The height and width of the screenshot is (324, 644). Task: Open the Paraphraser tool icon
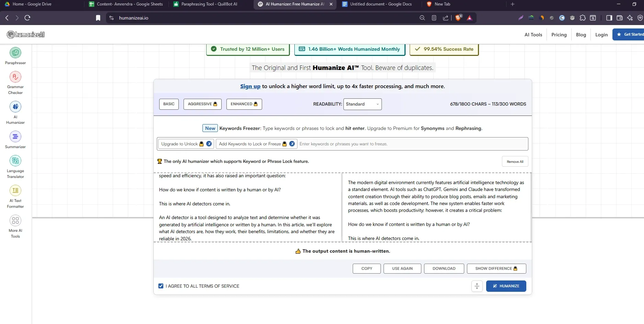coord(15,53)
